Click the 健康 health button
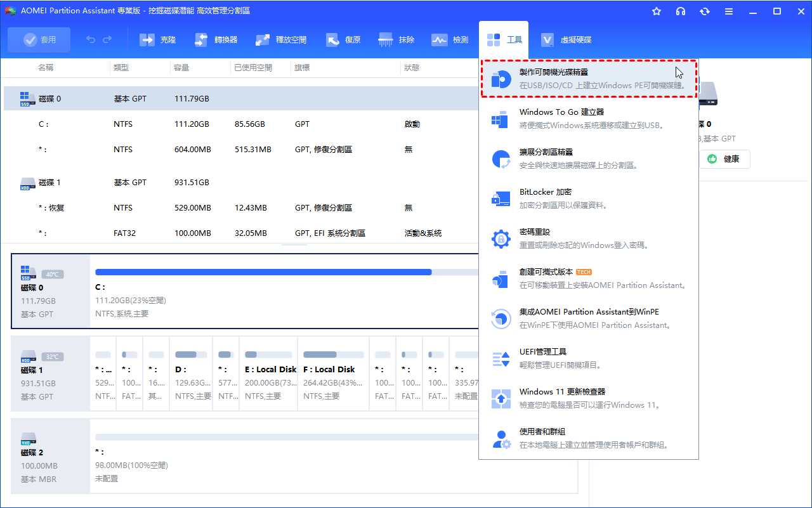The image size is (812, 508). (724, 159)
